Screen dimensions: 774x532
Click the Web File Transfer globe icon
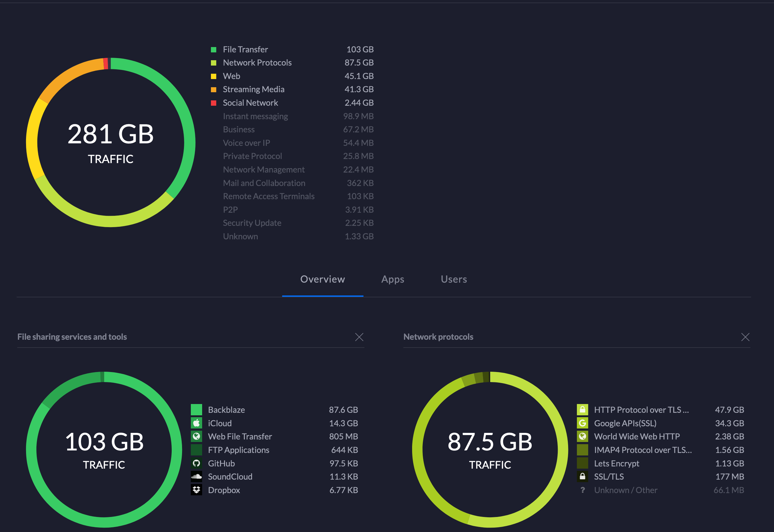(x=196, y=436)
